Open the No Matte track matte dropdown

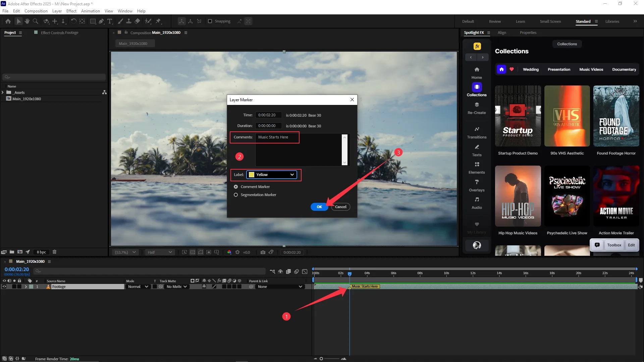click(176, 287)
